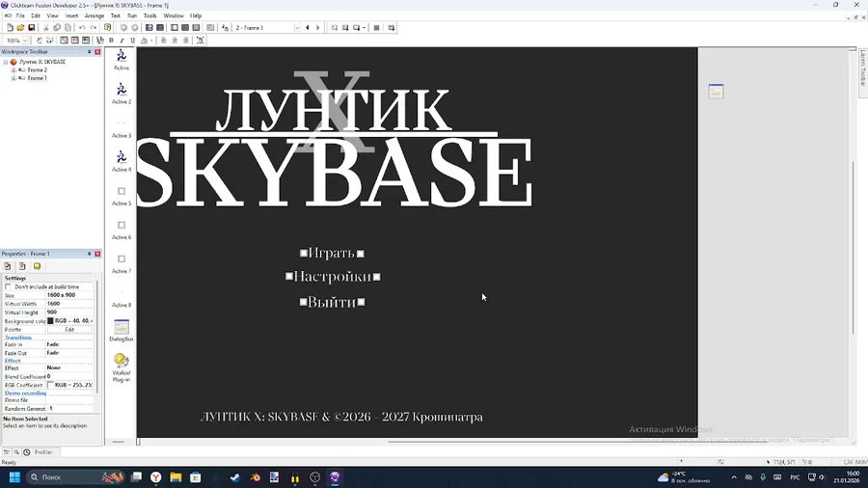Image resolution: width=868 pixels, height=488 pixels.
Task: Select the Active 2 object in the object list
Action: [x=122, y=93]
